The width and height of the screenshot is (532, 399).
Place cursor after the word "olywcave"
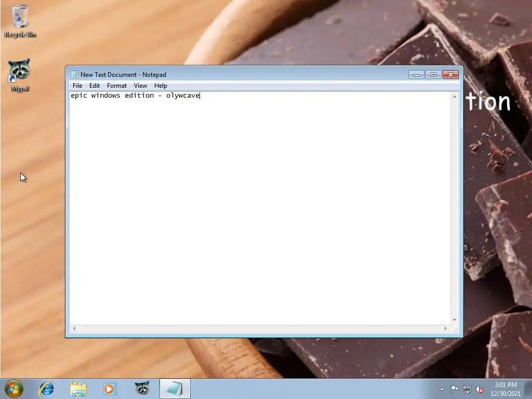click(x=200, y=96)
